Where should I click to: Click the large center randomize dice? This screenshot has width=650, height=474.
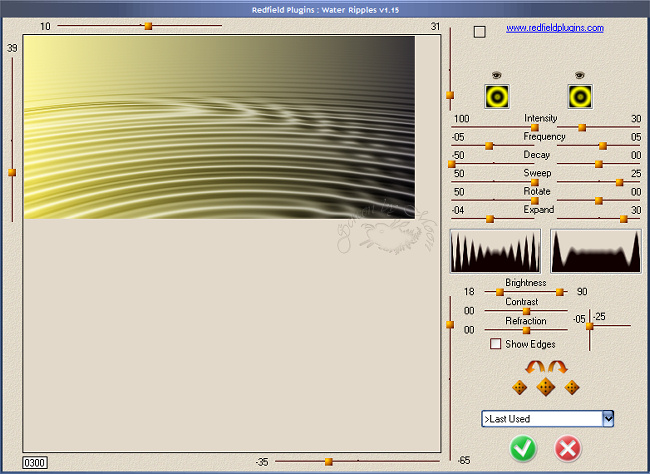545,386
